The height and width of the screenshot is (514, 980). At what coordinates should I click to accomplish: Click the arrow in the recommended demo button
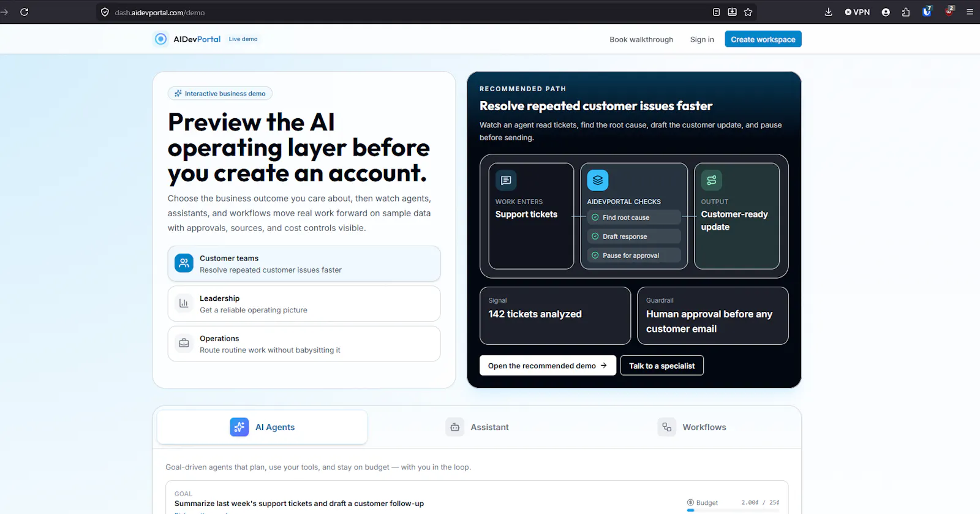[x=604, y=366]
